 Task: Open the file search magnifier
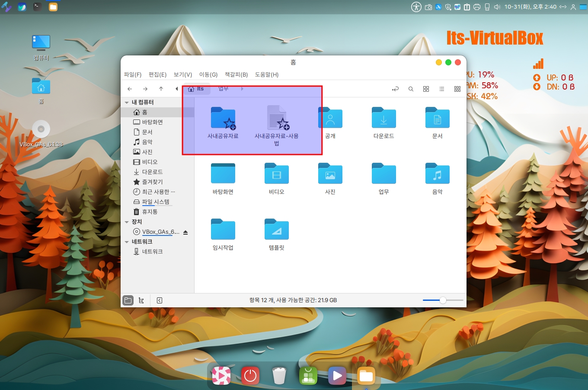point(411,89)
